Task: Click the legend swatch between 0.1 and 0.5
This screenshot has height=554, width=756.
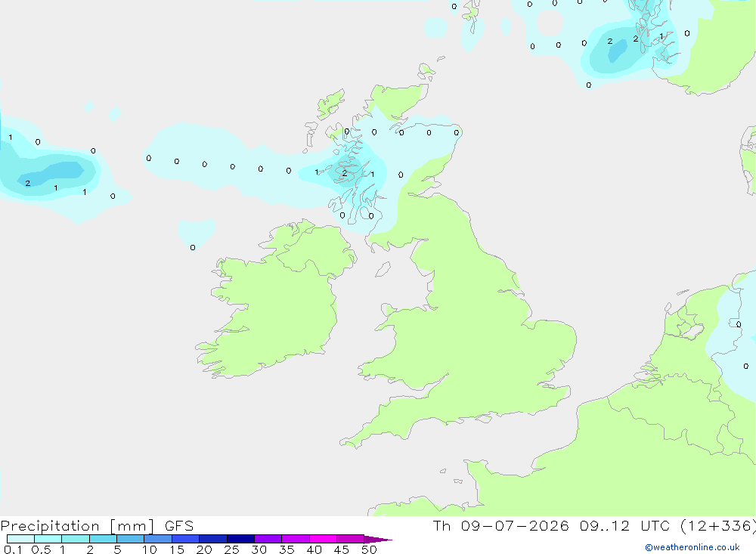Action: click(20, 539)
